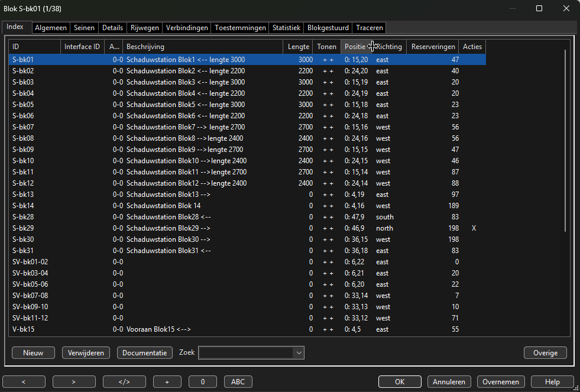This screenshot has height=392, width=580.
Task: Open the Zoek dropdown arrow
Action: click(299, 353)
